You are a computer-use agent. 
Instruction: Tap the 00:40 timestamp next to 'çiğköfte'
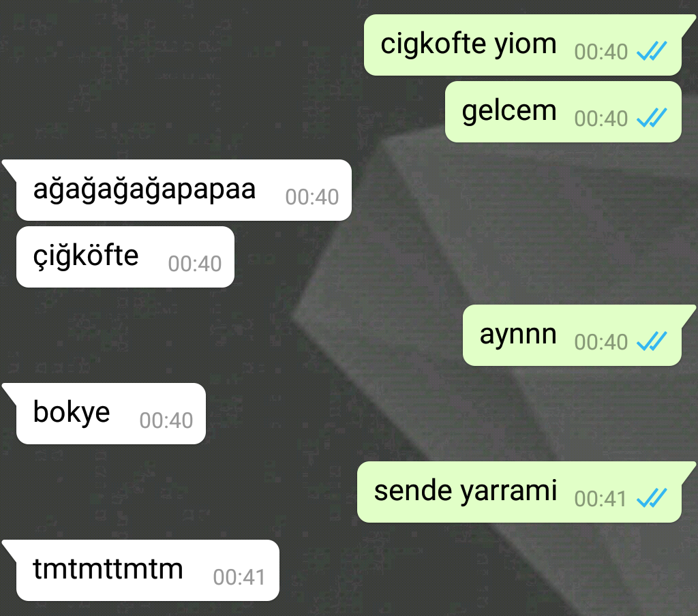coord(194,264)
